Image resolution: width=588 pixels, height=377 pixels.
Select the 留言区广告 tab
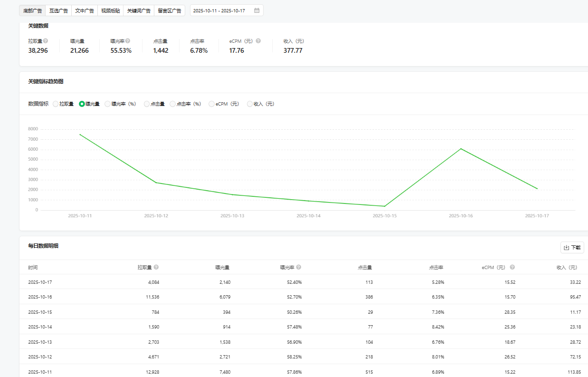click(x=169, y=10)
